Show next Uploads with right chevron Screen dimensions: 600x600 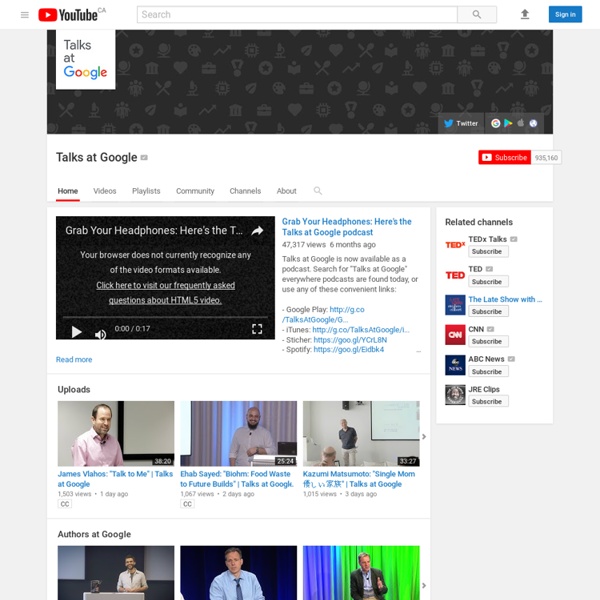coord(424,437)
